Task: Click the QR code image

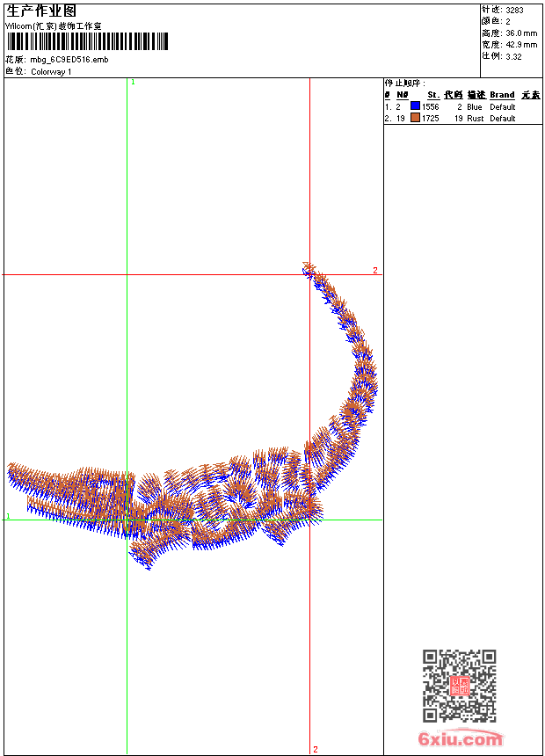Action: (459, 686)
